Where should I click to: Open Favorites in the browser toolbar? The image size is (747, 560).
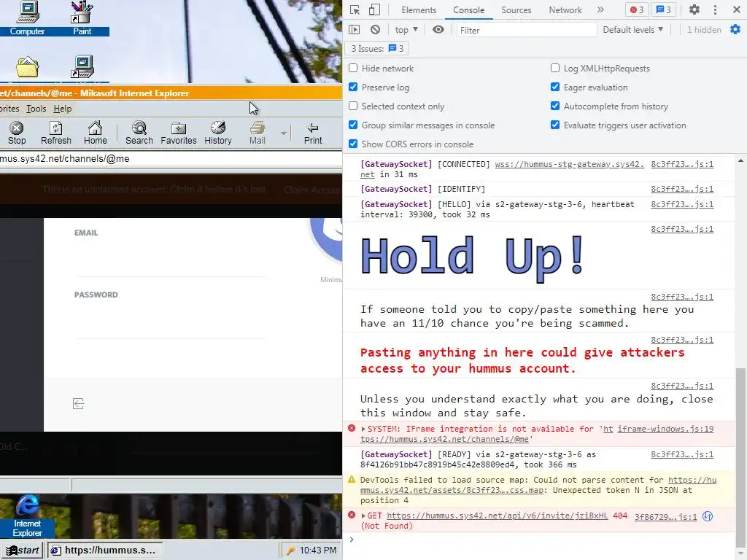pyautogui.click(x=179, y=133)
